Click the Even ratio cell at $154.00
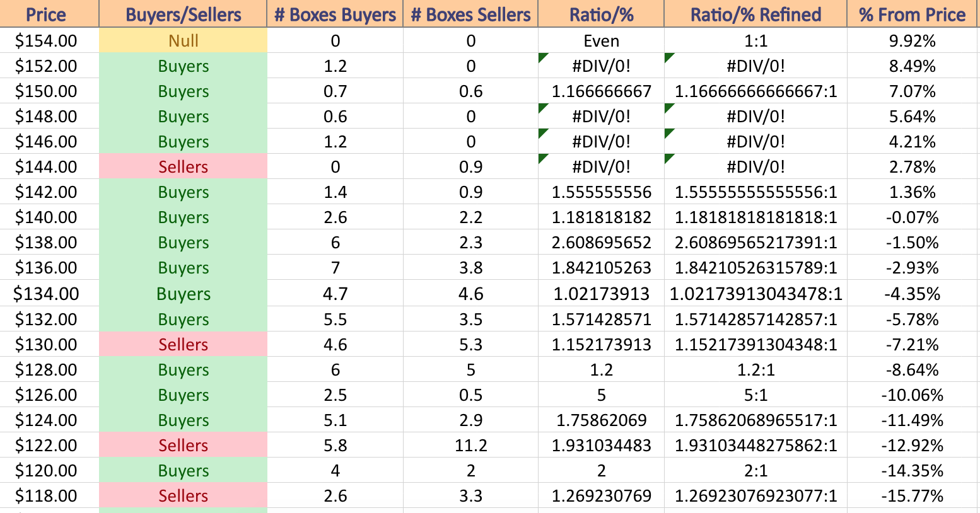The image size is (980, 513). 601,40
